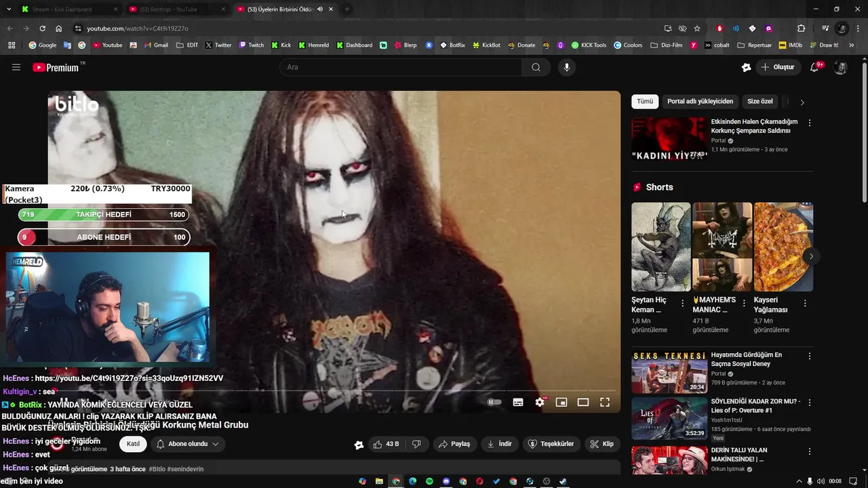Click the İndir download button

[x=500, y=444]
